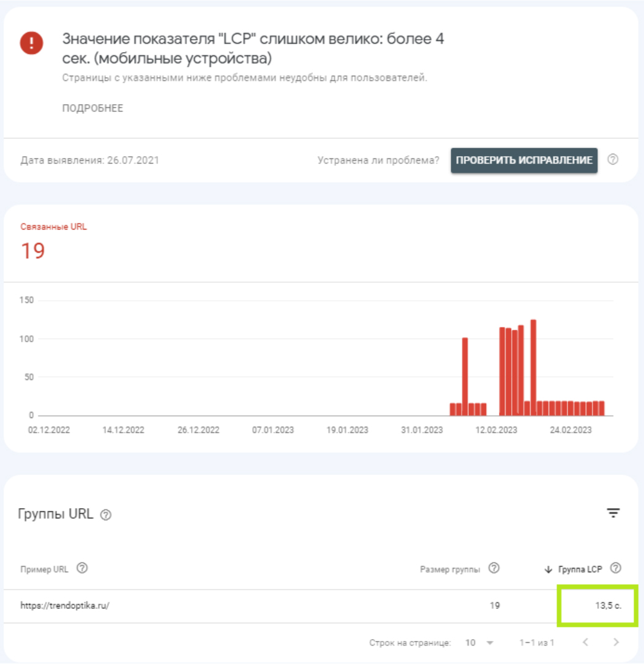The width and height of the screenshot is (644, 666).
Task: Click help icon beside Пример URL header
Action: click(x=82, y=568)
